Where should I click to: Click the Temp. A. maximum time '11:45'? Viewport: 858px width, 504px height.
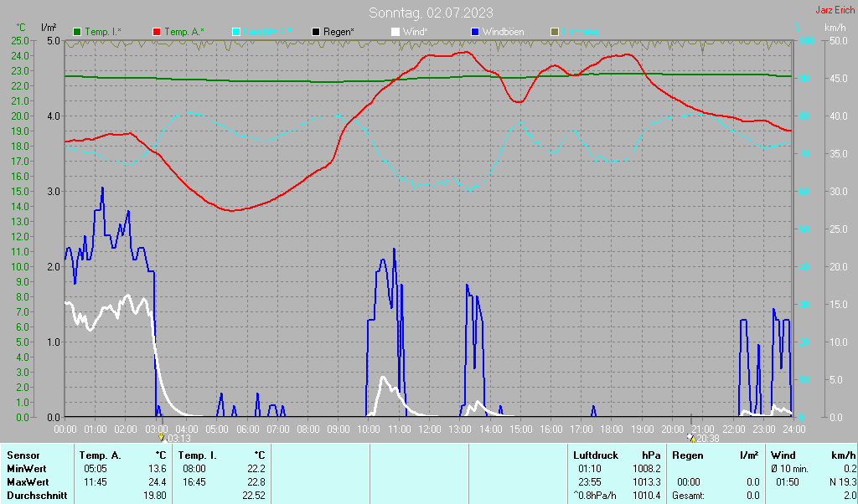(96, 483)
